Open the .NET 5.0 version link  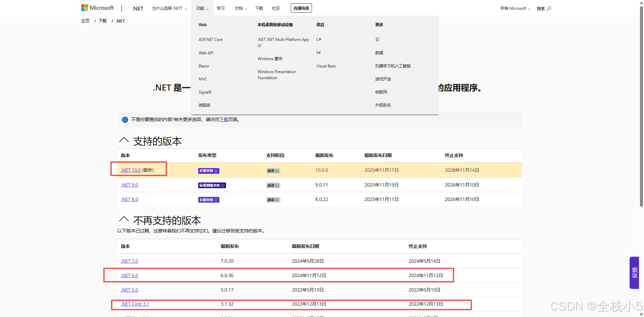point(129,290)
